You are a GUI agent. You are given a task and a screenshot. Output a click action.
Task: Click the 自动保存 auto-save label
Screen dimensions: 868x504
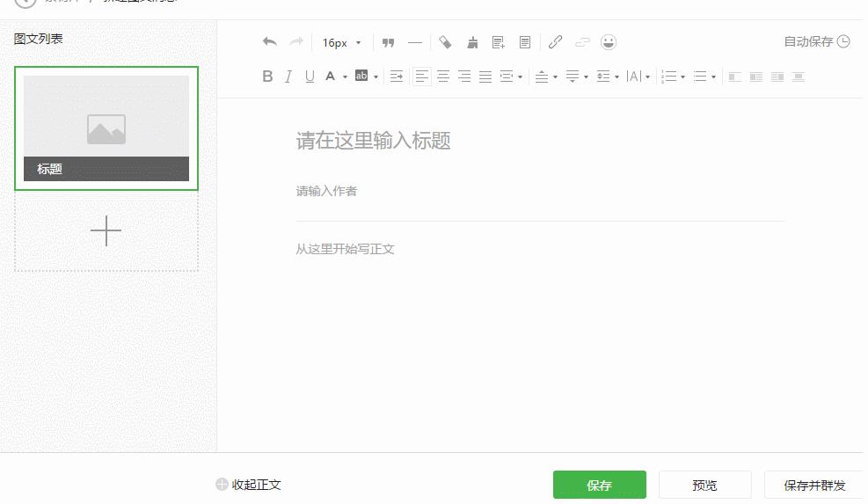tap(809, 41)
